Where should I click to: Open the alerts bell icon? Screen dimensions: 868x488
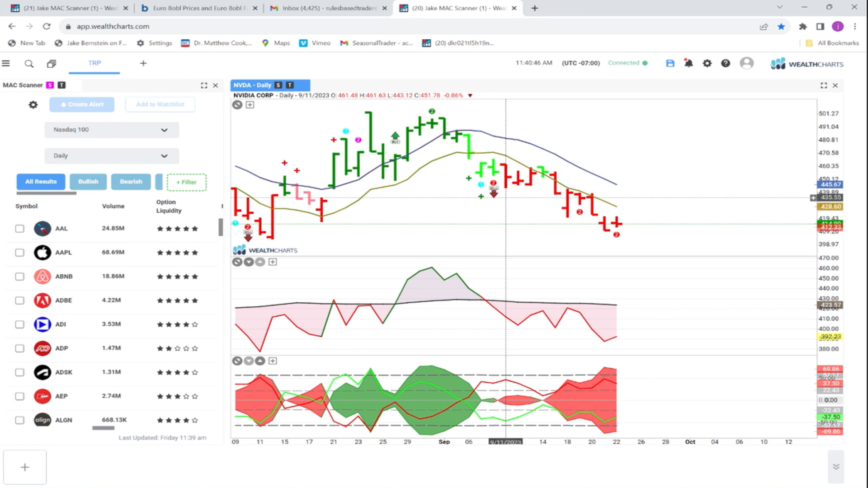click(x=689, y=63)
